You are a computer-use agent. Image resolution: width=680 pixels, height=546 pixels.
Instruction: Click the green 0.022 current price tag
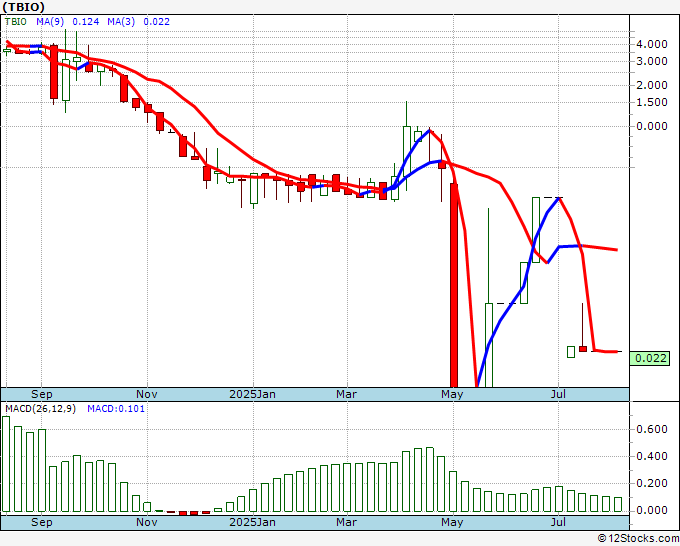pos(650,358)
